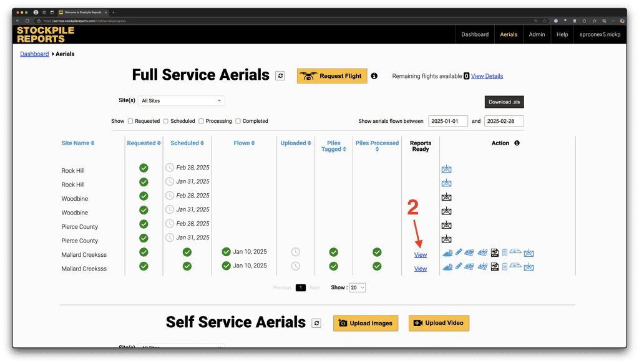Open the All Sites dropdown

pos(181,100)
